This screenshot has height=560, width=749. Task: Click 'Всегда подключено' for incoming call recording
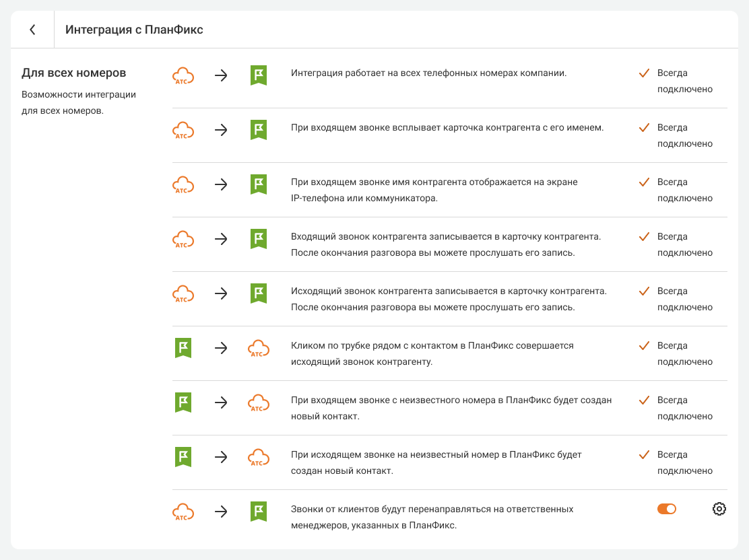(684, 244)
